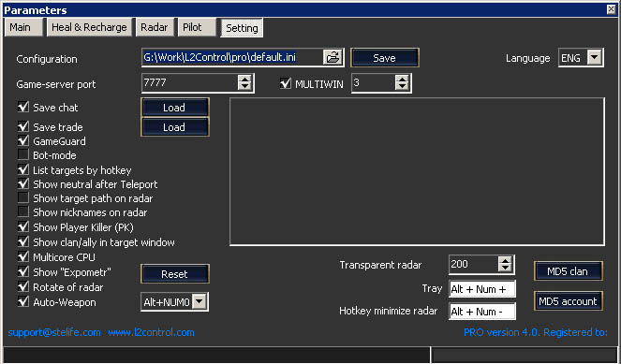Screen dimensions: 621x364
Task: Open the www.l2control.com link
Action: [152, 332]
